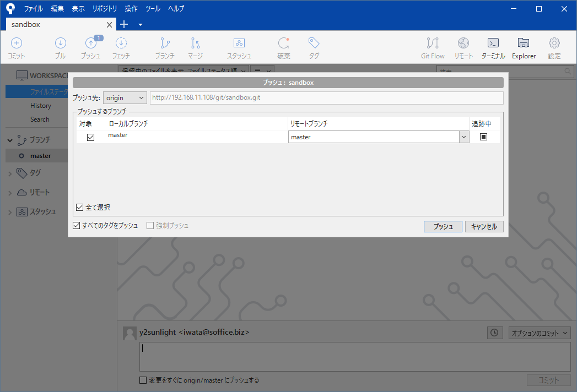This screenshot has height=392, width=577.
Task: Click the キャンセル button
Action: [484, 227]
